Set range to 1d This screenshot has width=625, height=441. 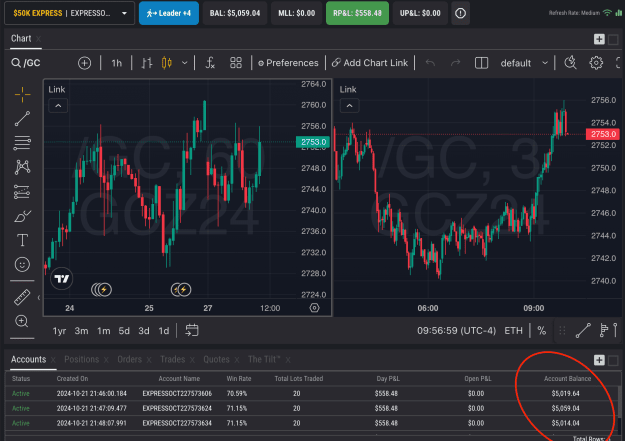(x=164, y=331)
